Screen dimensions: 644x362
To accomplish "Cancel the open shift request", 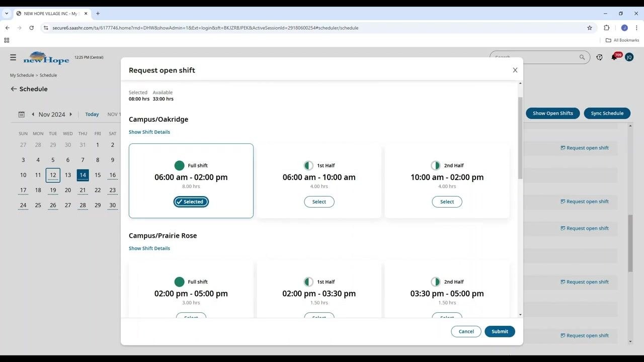I will 466,331.
